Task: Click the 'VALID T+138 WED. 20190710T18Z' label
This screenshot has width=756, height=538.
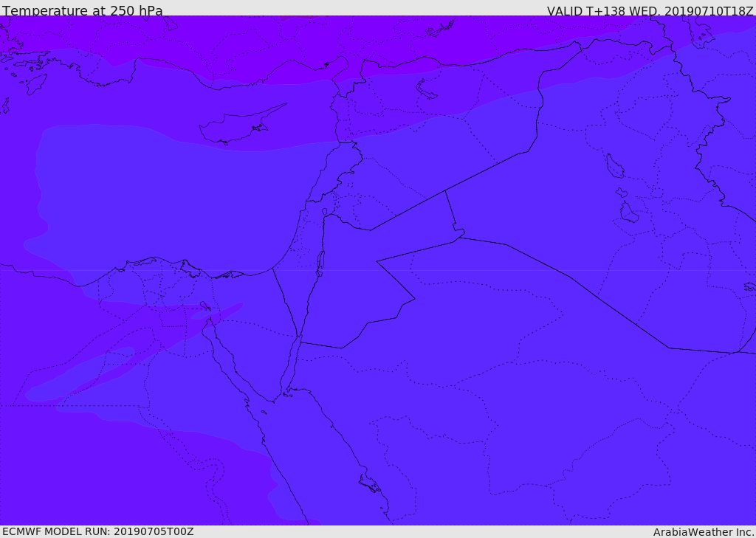Action: pyautogui.click(x=650, y=11)
